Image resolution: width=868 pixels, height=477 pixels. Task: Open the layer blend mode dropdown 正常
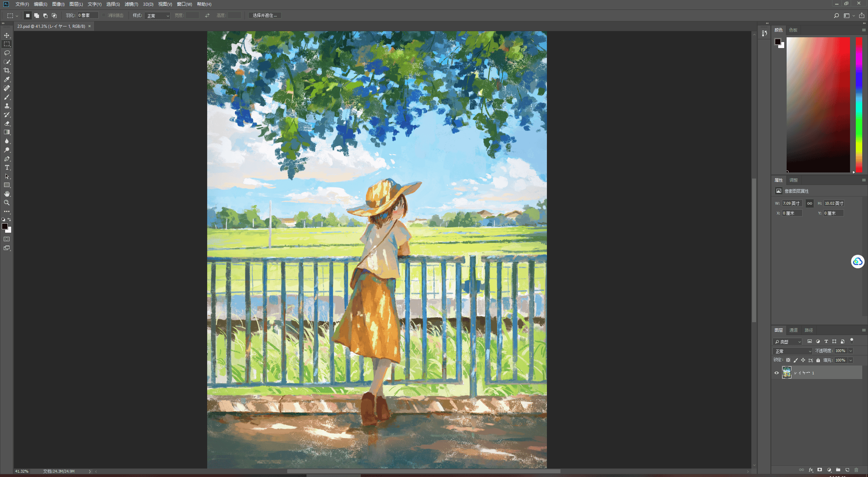[792, 351]
